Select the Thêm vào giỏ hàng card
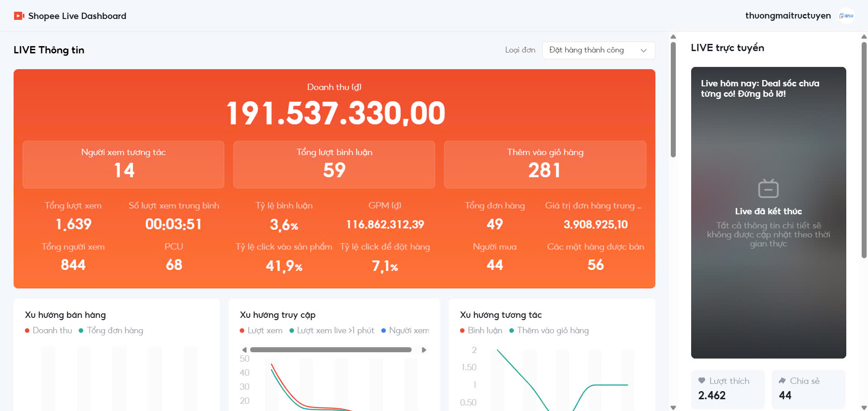Screen dimensions: 868x411 (545, 165)
